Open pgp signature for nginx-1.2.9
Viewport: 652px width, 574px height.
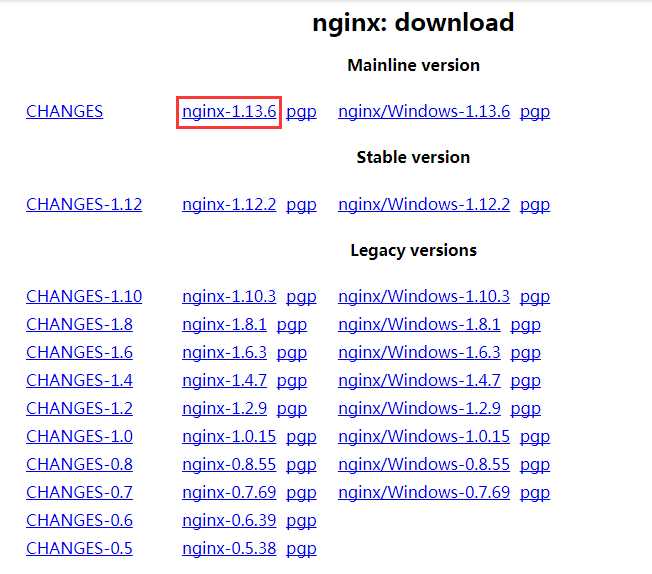(x=292, y=409)
